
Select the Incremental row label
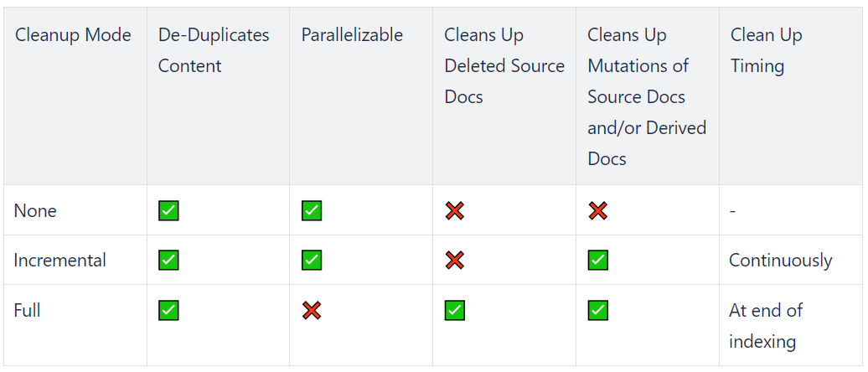[x=59, y=261]
